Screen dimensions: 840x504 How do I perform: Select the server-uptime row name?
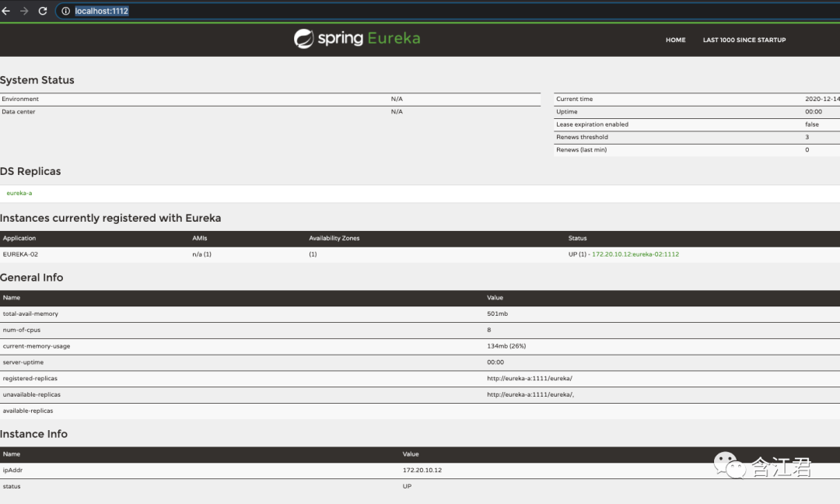point(23,362)
